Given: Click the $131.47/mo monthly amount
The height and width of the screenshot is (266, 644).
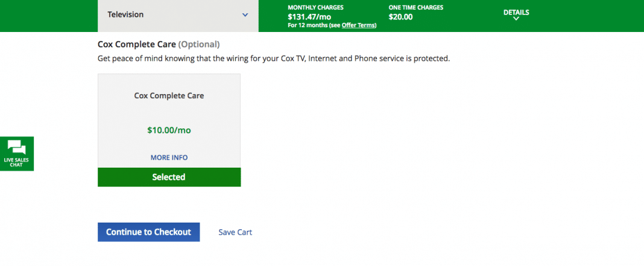Looking at the screenshot, I should [x=310, y=17].
